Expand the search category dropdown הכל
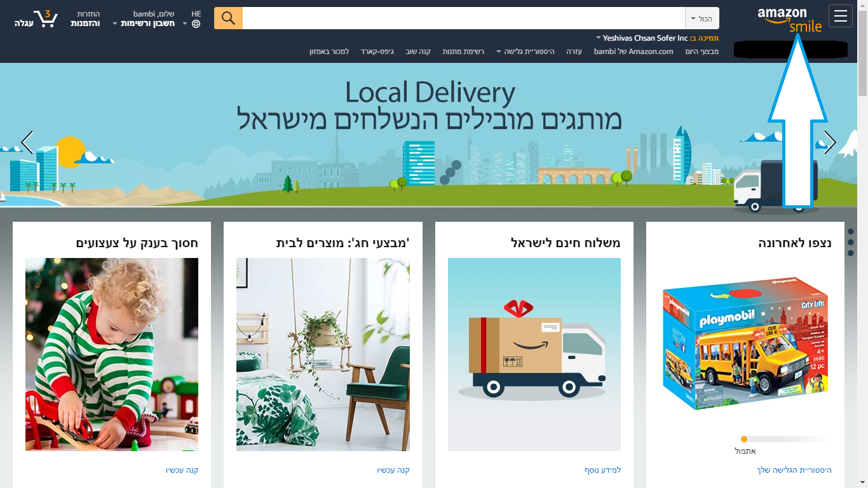This screenshot has height=488, width=868. [x=702, y=18]
